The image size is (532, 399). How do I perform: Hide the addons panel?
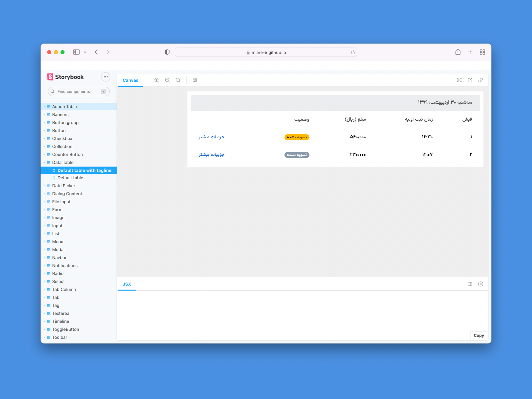click(480, 284)
